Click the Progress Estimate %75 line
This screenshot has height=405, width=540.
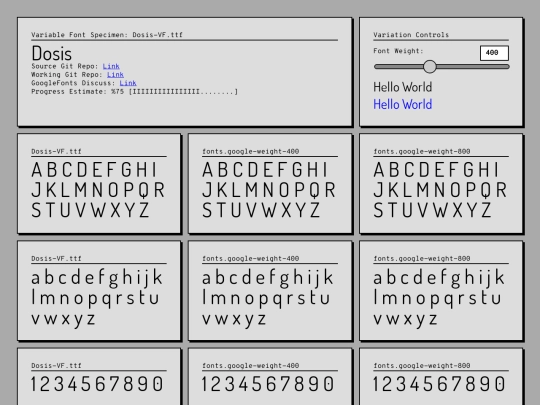(x=134, y=92)
